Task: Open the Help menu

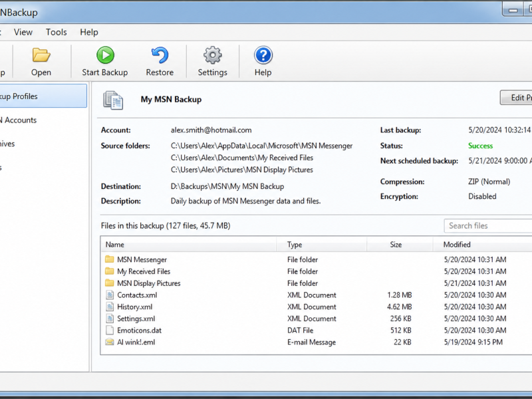Action: (x=89, y=32)
